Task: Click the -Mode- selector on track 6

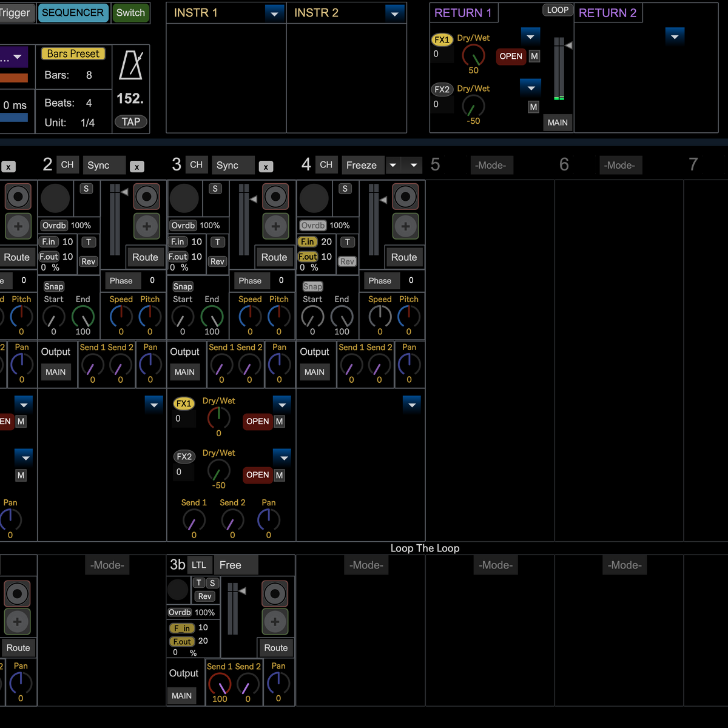Action: coord(619,165)
